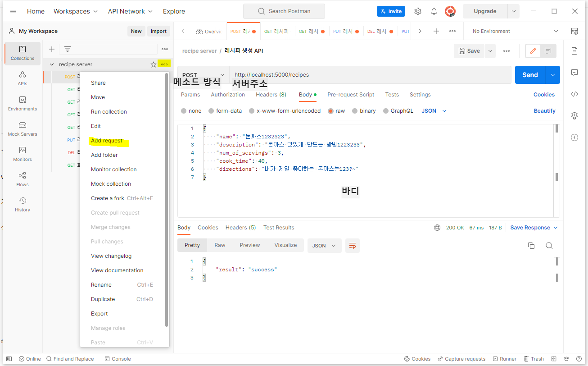Star the recipe server collection
The width and height of the screenshot is (588, 366).
(154, 64)
